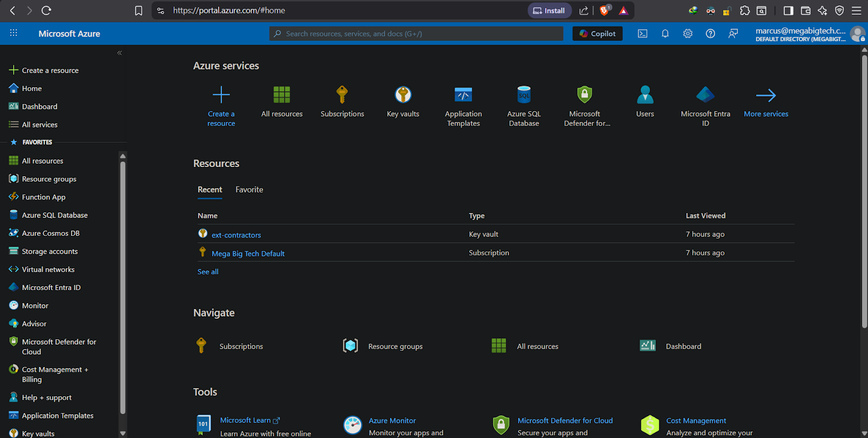Click the browser Install app button
The height and width of the screenshot is (438, 868).
pyautogui.click(x=549, y=10)
